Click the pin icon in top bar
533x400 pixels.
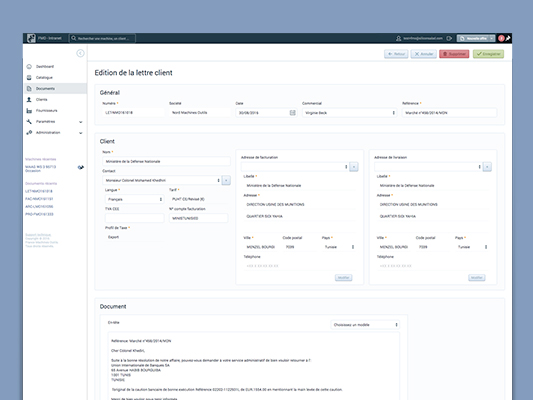tap(508, 38)
